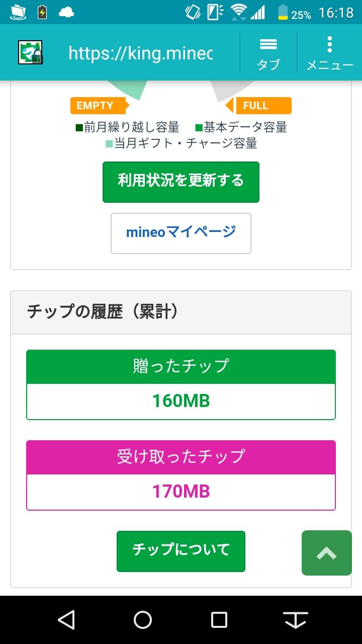
Task: Tap the 基本データ容量 legend swatch
Action: tap(199, 128)
